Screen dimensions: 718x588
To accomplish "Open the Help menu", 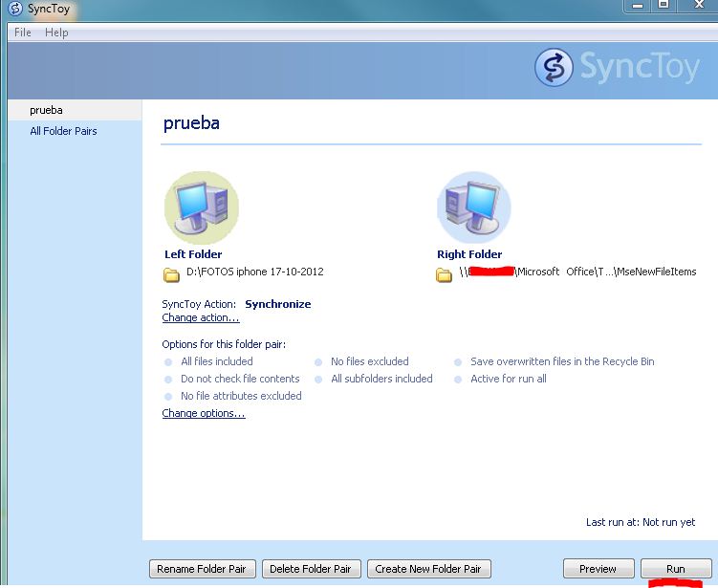I will (56, 33).
